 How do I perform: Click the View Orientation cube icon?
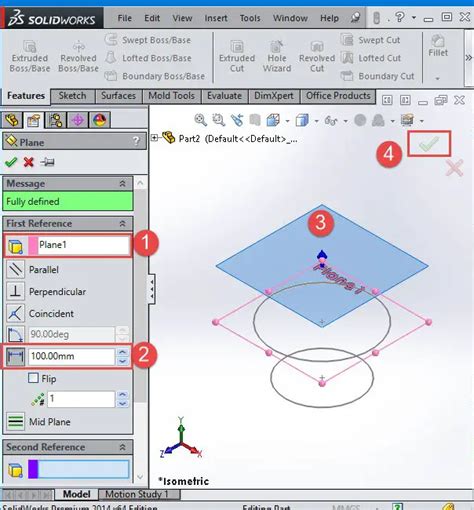coord(273,120)
